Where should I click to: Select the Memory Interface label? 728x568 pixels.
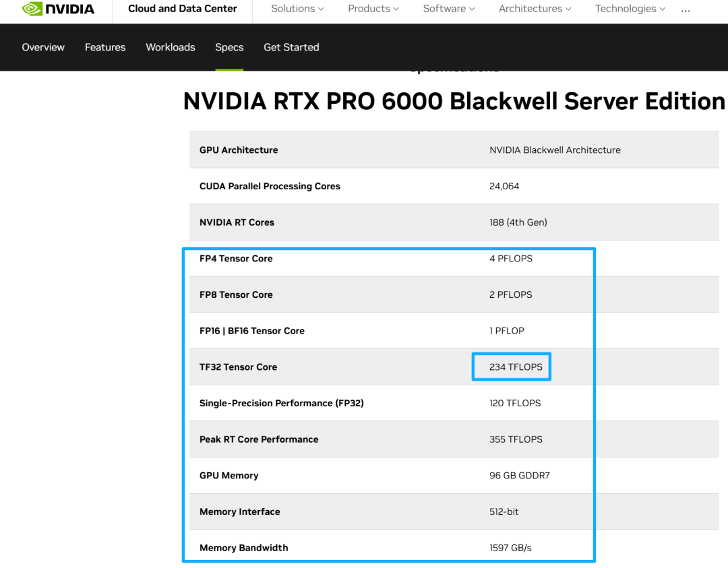click(x=239, y=512)
